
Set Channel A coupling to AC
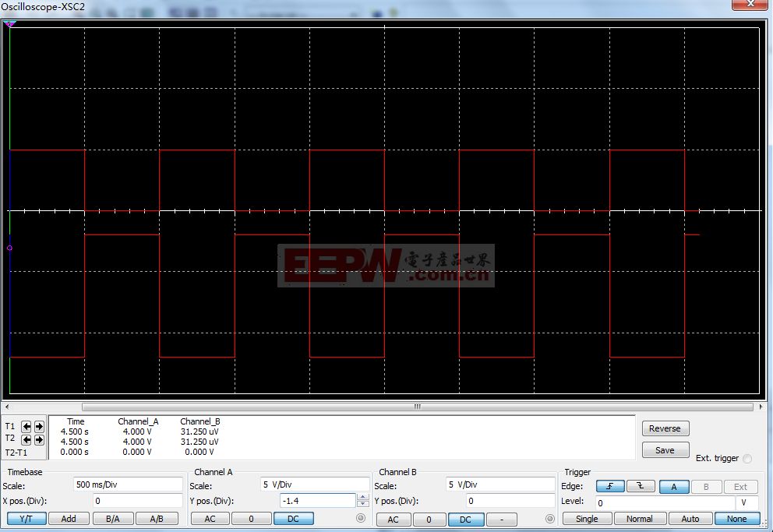click(x=210, y=519)
